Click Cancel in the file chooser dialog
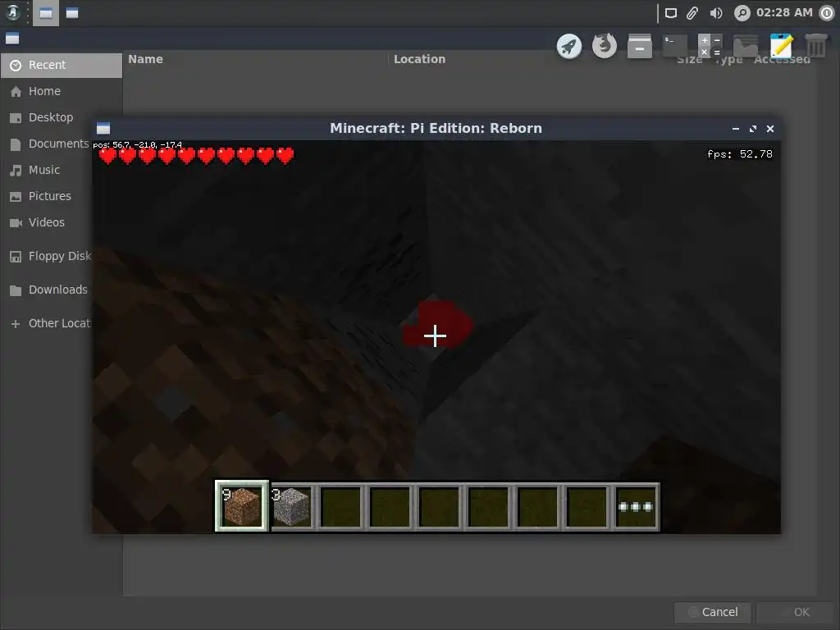 [713, 612]
